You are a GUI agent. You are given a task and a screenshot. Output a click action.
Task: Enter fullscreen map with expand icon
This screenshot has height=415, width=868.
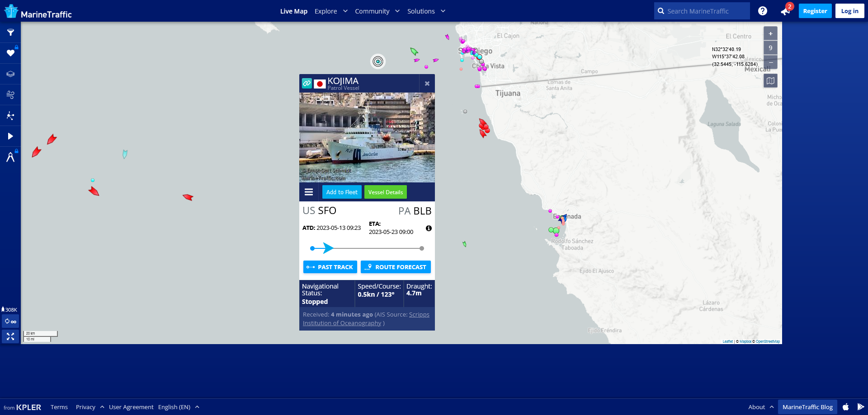coord(10,336)
